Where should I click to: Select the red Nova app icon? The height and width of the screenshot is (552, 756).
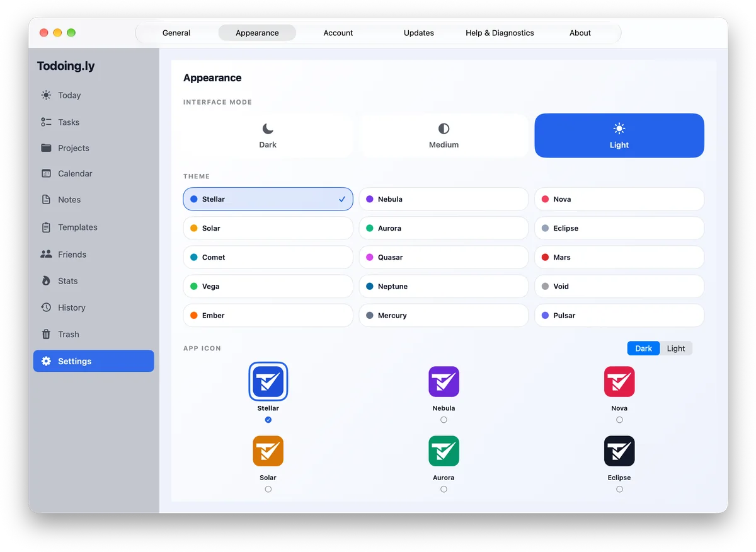[619, 381]
